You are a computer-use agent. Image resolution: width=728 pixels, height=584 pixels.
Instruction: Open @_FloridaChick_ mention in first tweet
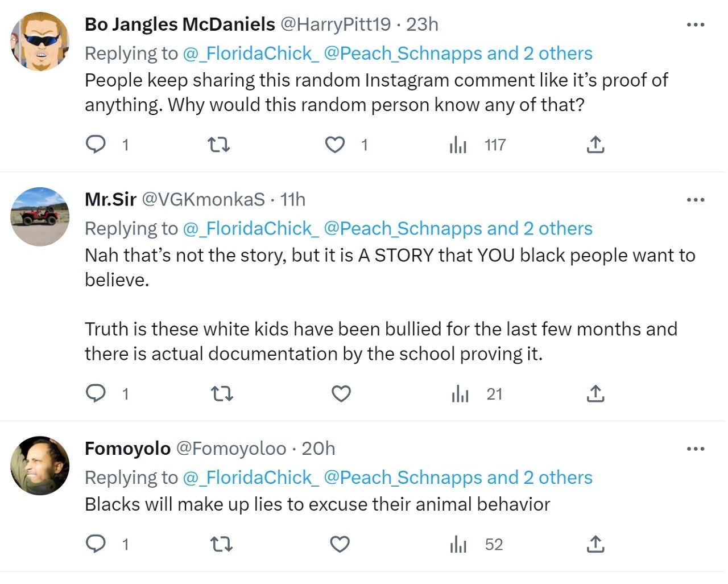point(251,54)
